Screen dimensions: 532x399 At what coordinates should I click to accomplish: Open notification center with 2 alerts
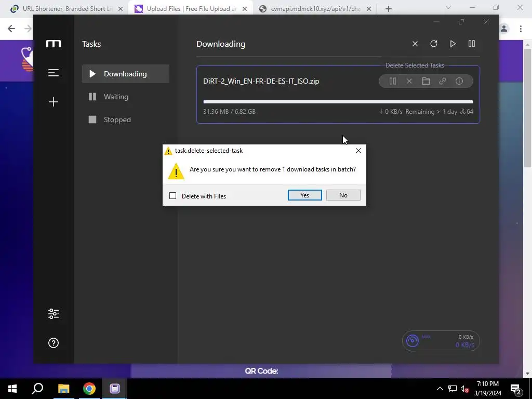click(x=515, y=389)
